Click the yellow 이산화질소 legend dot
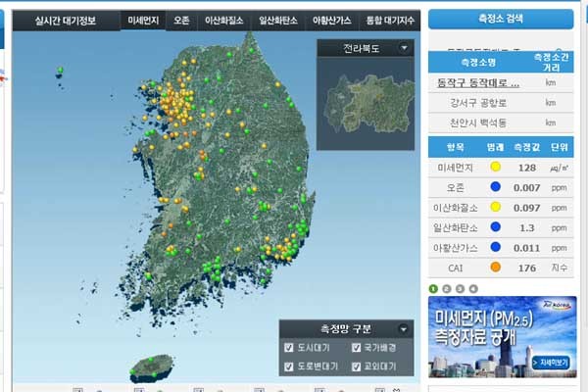 tap(495, 207)
